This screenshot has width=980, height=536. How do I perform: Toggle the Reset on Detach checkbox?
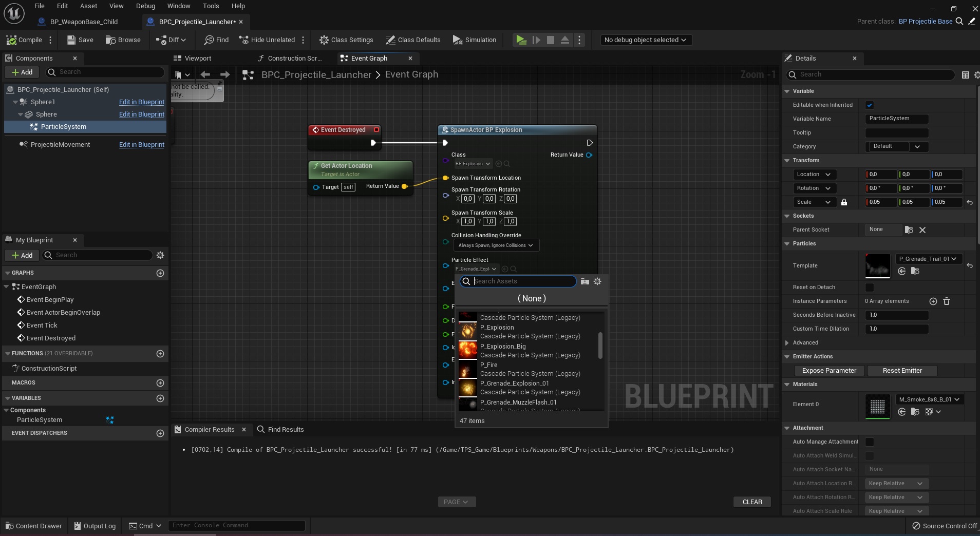click(x=869, y=288)
